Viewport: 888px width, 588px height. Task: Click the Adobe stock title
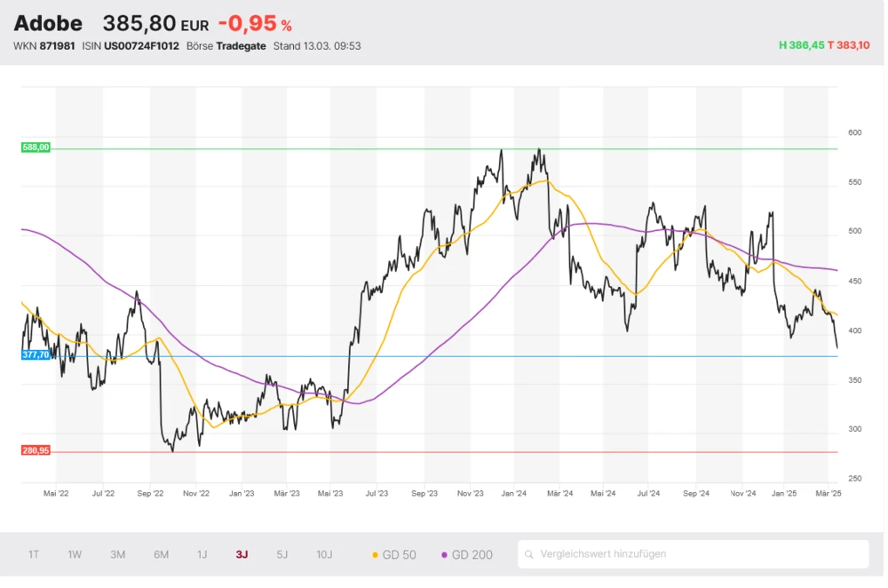[x=48, y=24]
